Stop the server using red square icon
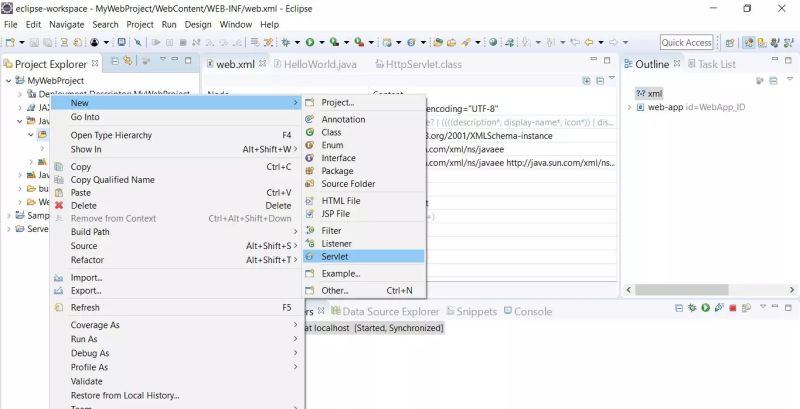This screenshot has width=800, height=409. pyautogui.click(x=733, y=308)
